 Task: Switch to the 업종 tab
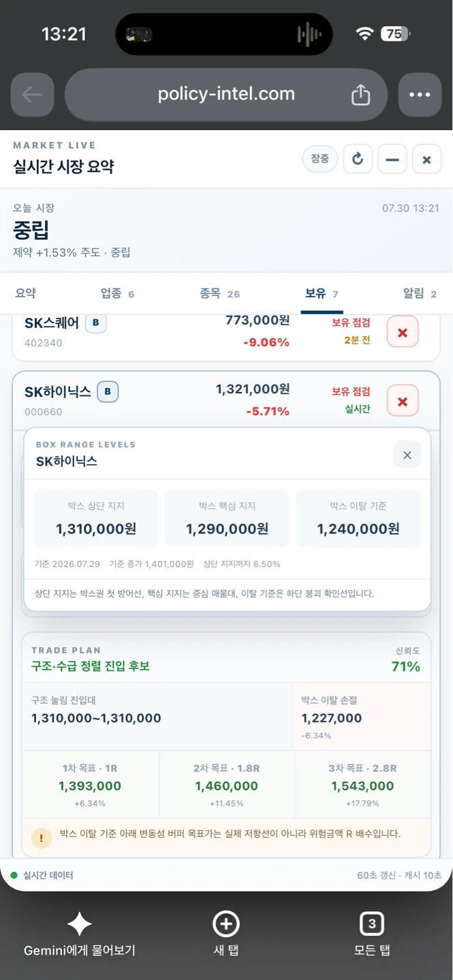pyautogui.click(x=117, y=293)
